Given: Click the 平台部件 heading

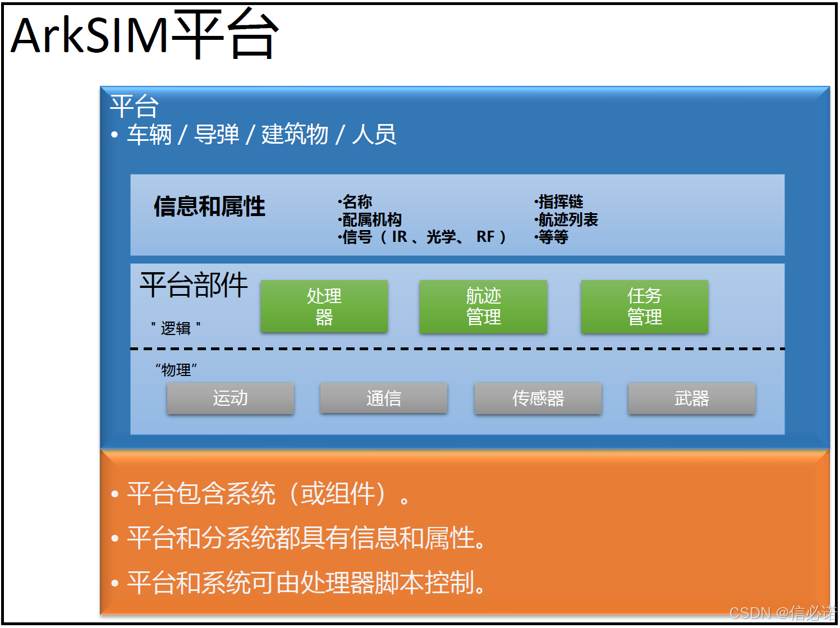Looking at the screenshot, I should (x=194, y=285).
